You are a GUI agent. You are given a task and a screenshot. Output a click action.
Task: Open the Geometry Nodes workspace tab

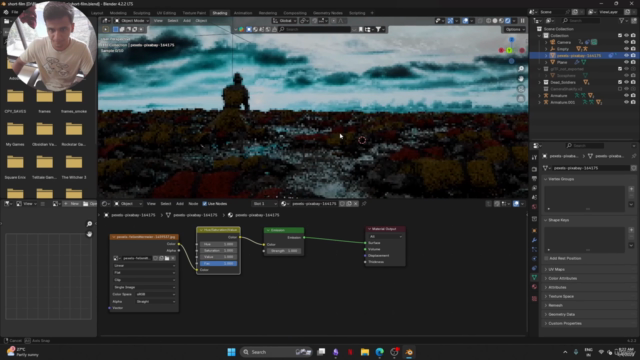pos(327,13)
